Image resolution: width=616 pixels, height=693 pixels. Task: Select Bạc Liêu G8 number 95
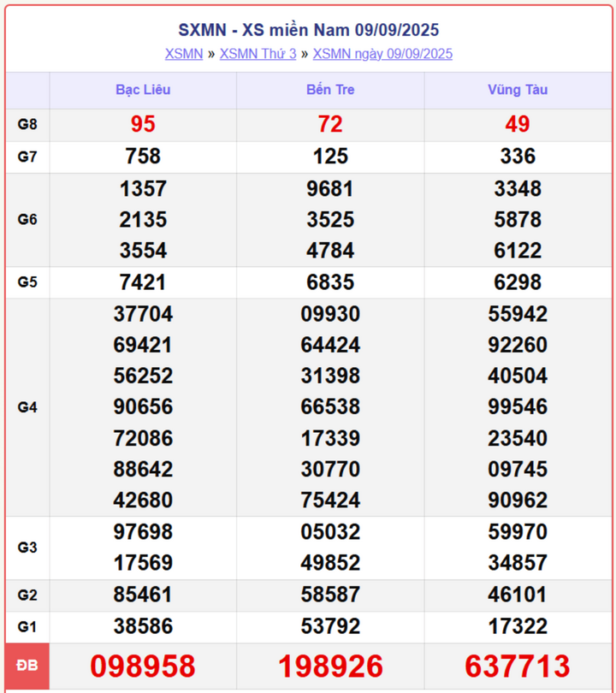pos(143,124)
